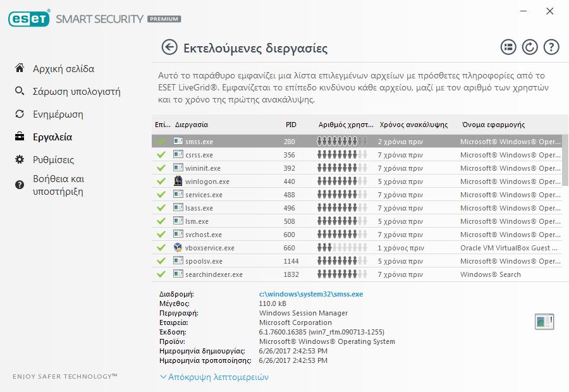Sort by Όνομα εφαρμογής column header

click(x=494, y=125)
